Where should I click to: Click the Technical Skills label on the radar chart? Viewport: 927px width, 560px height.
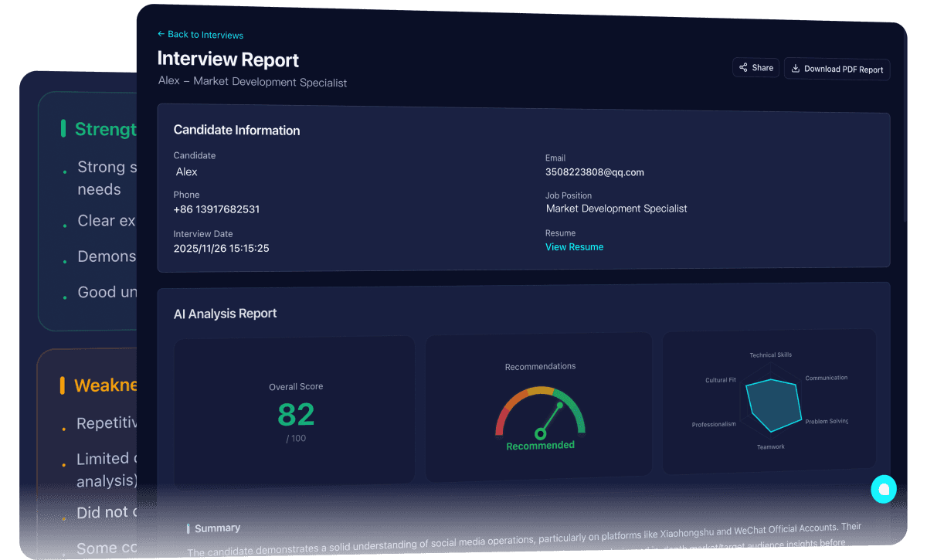[x=770, y=355]
